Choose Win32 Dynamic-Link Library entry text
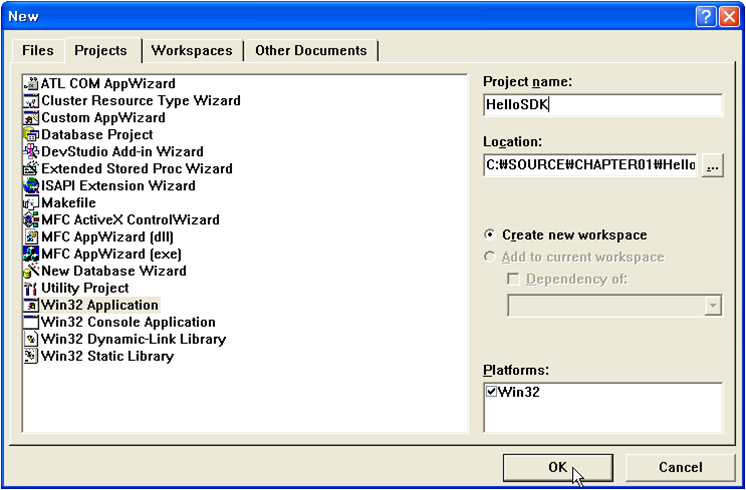The height and width of the screenshot is (490, 746). tap(133, 339)
